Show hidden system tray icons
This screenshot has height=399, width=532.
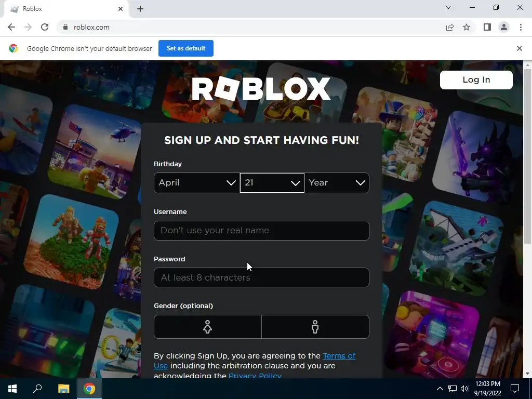pyautogui.click(x=440, y=389)
